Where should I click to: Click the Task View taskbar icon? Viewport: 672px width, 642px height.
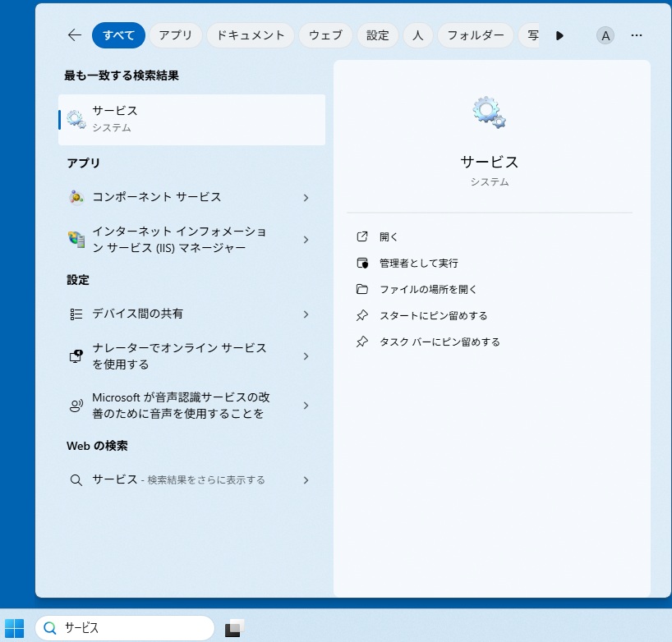234,628
